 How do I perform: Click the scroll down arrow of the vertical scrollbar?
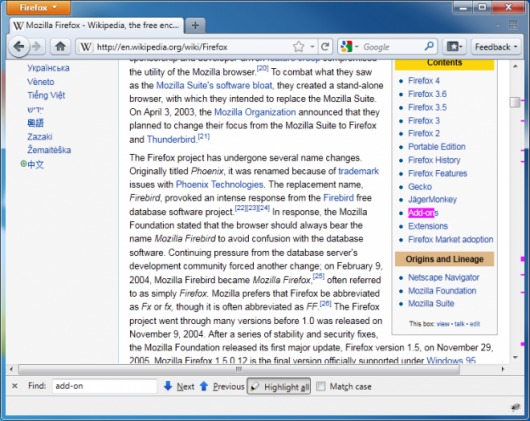[x=515, y=357]
